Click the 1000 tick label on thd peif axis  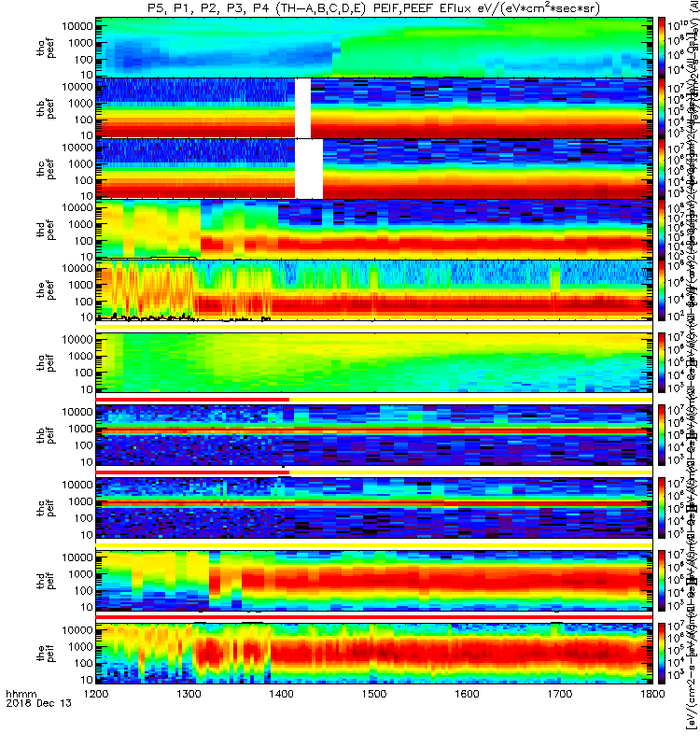(x=80, y=574)
